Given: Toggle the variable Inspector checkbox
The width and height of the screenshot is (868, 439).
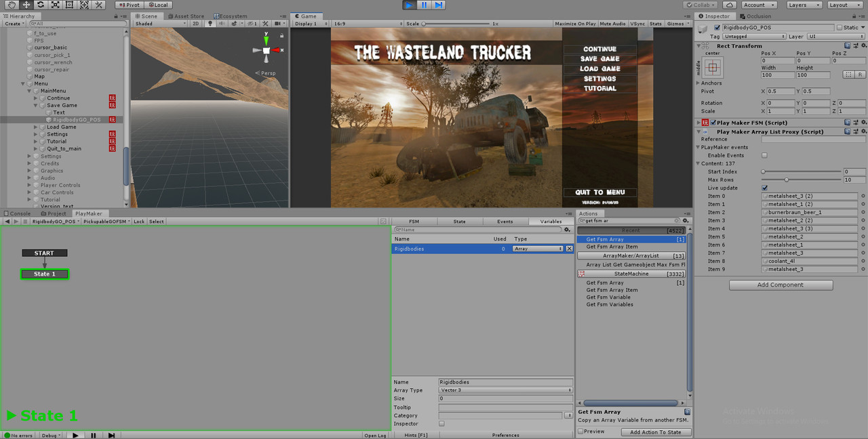Looking at the screenshot, I should tap(441, 423).
